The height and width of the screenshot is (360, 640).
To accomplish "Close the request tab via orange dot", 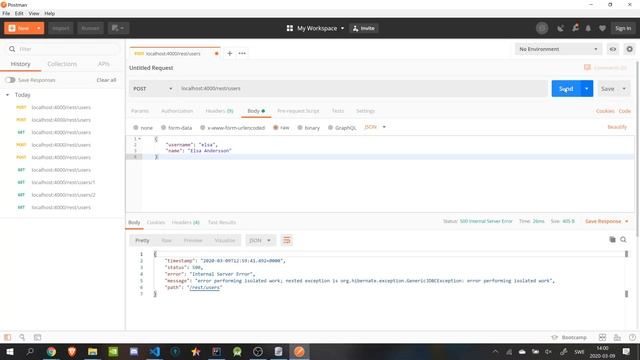I will tap(216, 53).
